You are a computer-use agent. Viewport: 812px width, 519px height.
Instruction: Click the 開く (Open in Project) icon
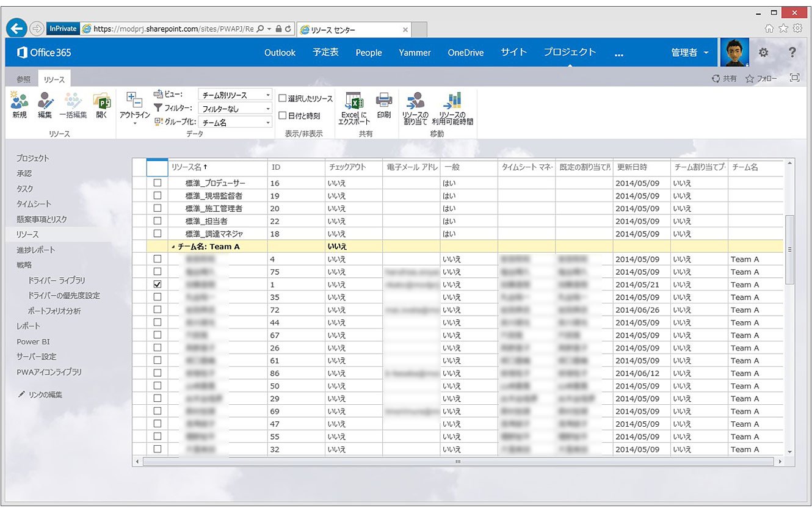point(101,101)
